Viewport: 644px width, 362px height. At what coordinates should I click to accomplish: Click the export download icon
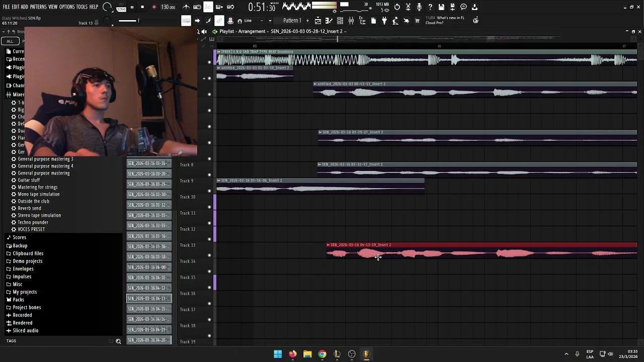point(474,7)
